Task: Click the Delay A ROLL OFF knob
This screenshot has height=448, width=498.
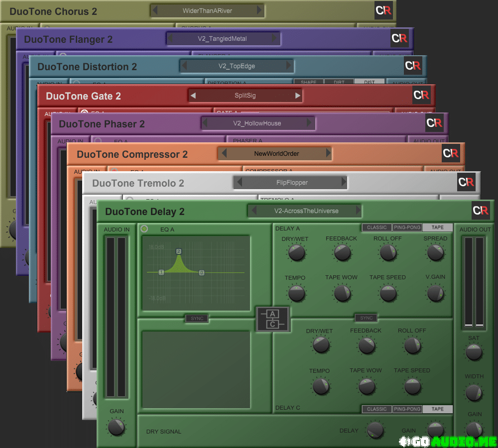Action: point(388,253)
